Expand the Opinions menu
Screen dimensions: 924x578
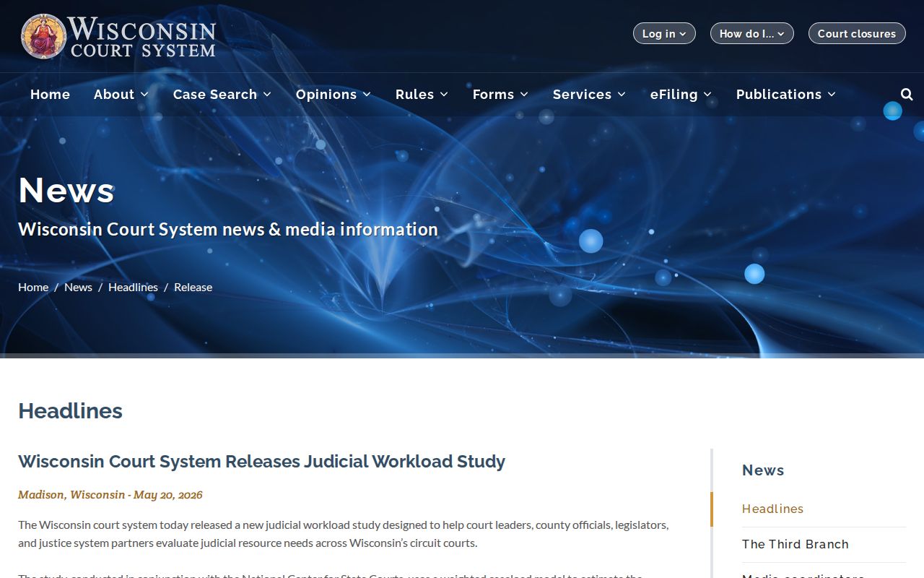point(334,95)
